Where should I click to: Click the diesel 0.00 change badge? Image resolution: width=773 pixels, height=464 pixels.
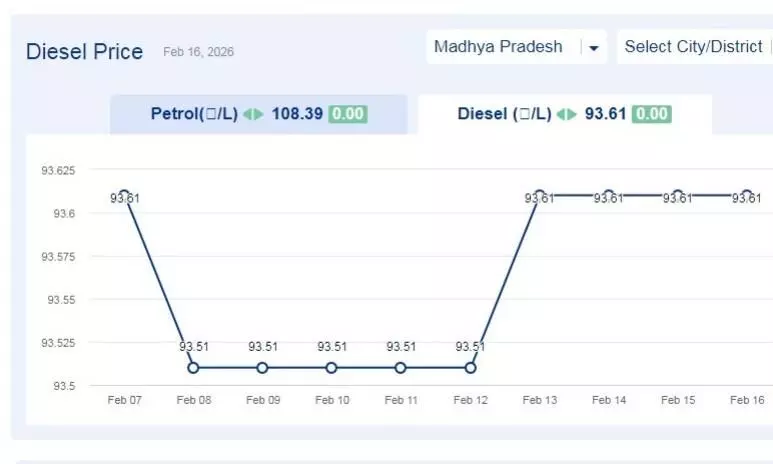(x=652, y=114)
